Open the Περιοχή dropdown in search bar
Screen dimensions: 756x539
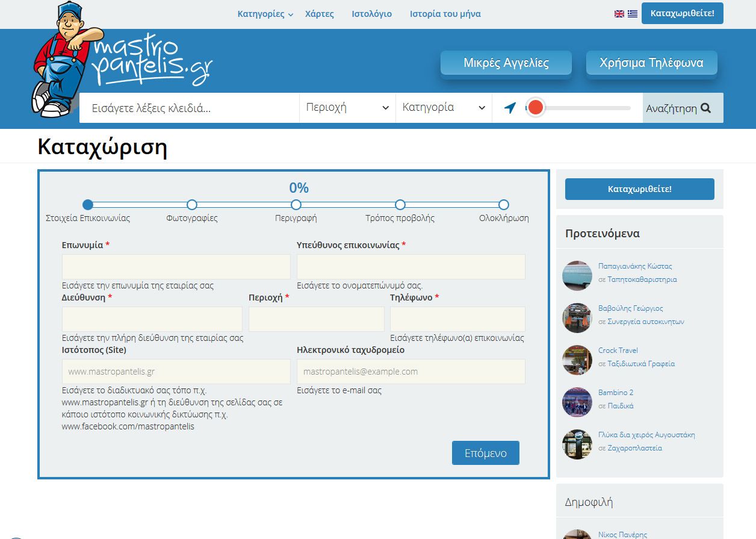coord(347,108)
